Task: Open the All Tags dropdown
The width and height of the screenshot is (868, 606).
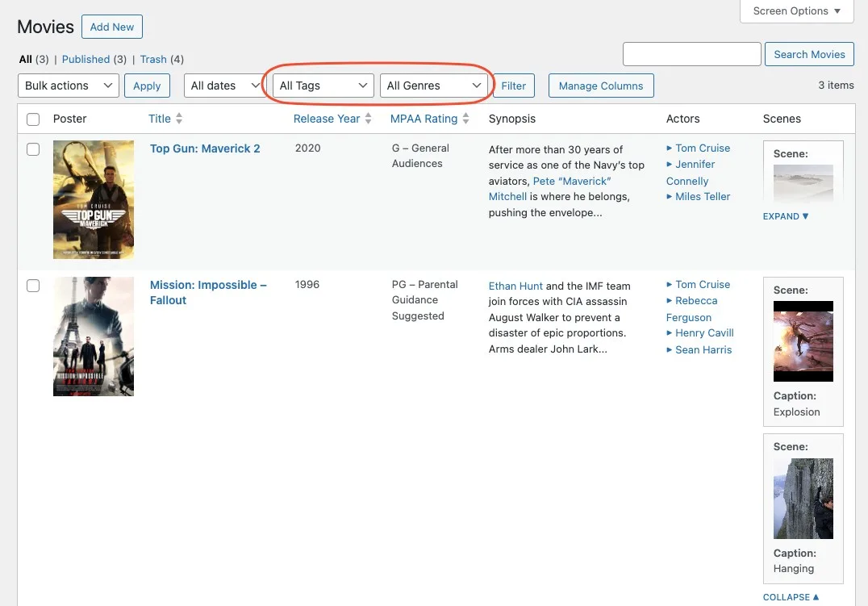Action: pos(323,86)
